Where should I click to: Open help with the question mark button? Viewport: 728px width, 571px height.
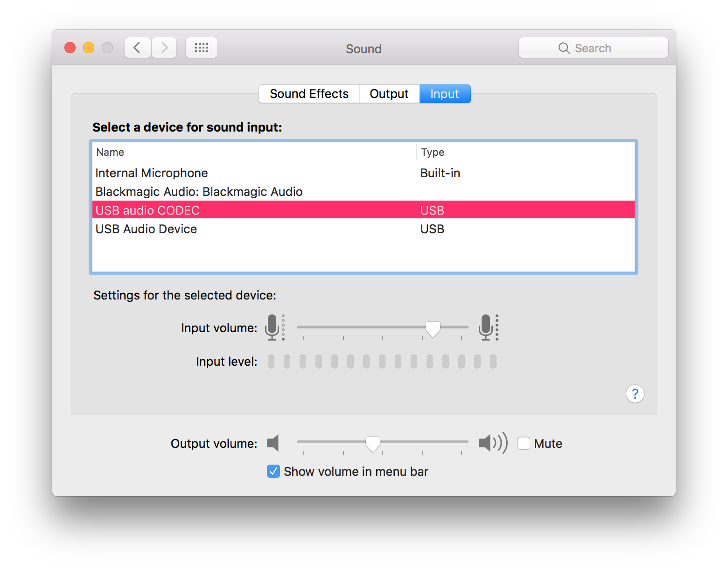635,394
